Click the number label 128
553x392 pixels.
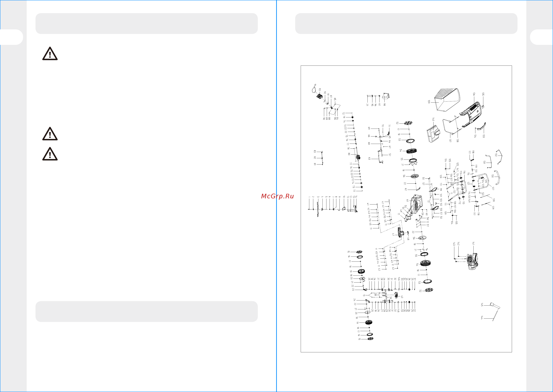coord(494,200)
